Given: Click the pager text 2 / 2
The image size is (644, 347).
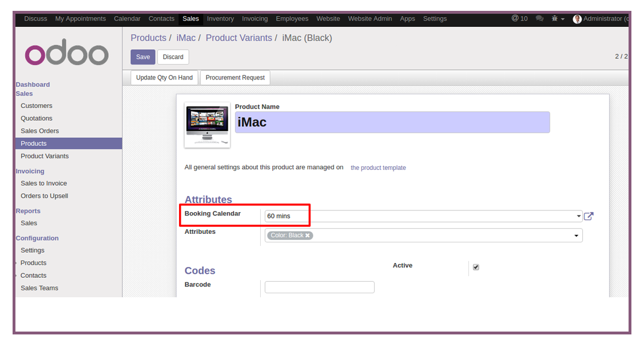Looking at the screenshot, I should pos(621,56).
